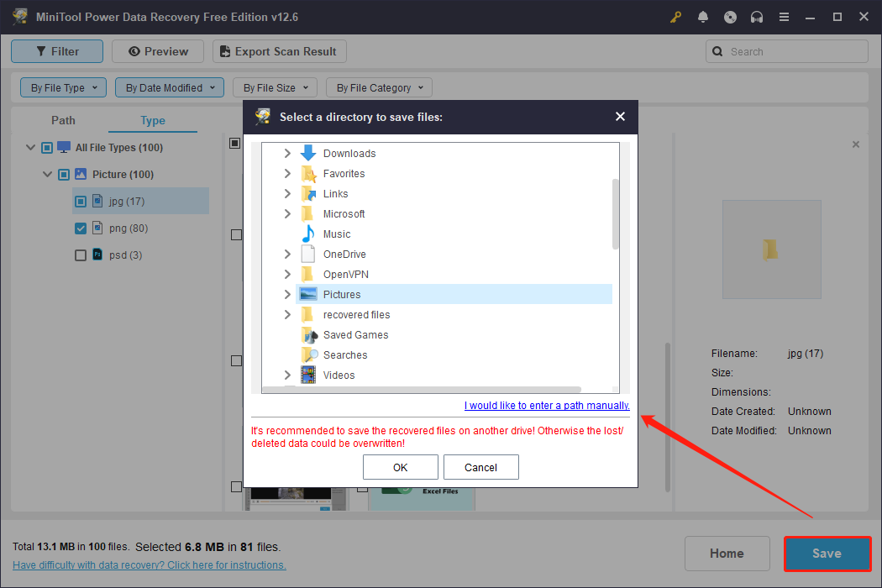Viewport: 882px width, 588px height.
Task: Click the disc media icon in title bar
Action: pyautogui.click(x=730, y=17)
